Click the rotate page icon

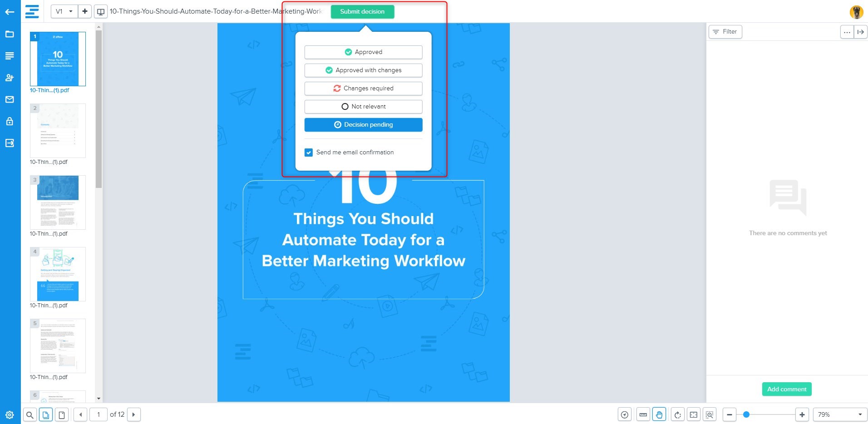tap(677, 414)
